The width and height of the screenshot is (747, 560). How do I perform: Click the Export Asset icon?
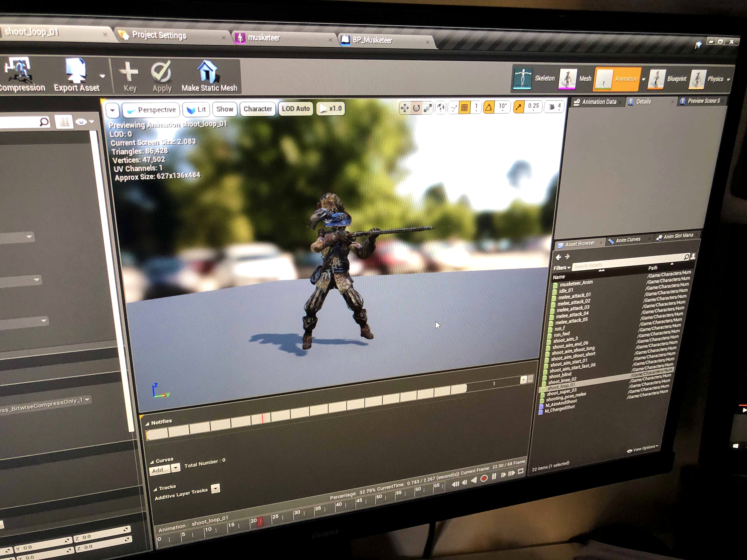[76, 71]
